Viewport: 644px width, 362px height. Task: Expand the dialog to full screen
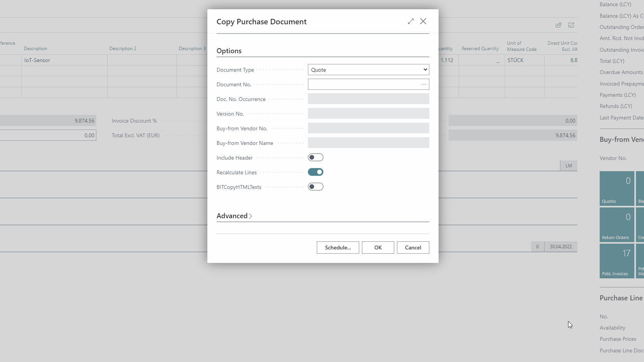coord(410,22)
